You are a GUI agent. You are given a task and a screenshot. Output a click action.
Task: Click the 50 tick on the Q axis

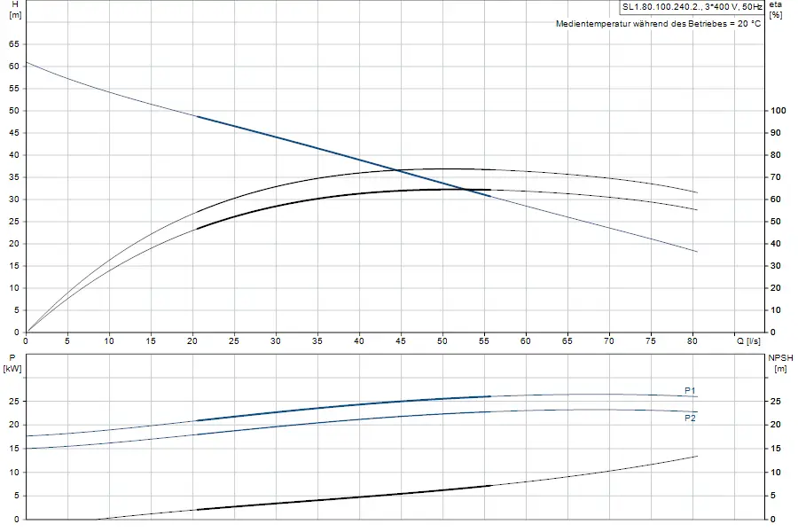click(x=442, y=341)
